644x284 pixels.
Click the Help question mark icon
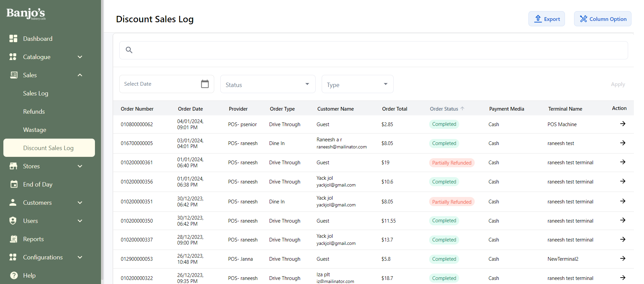14,275
